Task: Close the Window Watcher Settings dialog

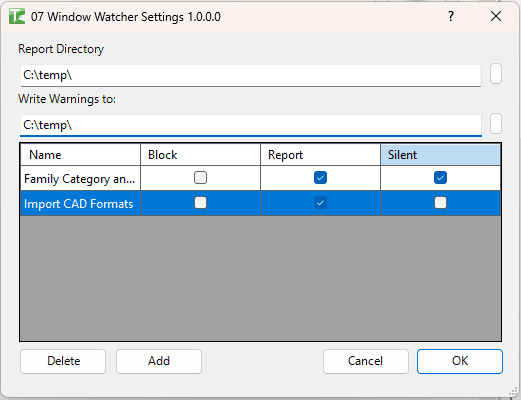Action: tap(496, 16)
